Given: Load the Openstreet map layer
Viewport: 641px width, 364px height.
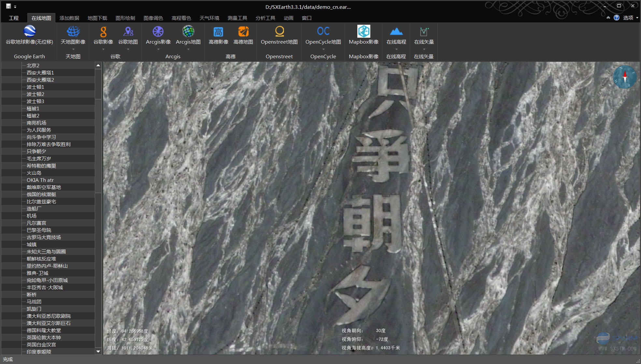Looking at the screenshot, I should coord(279,35).
